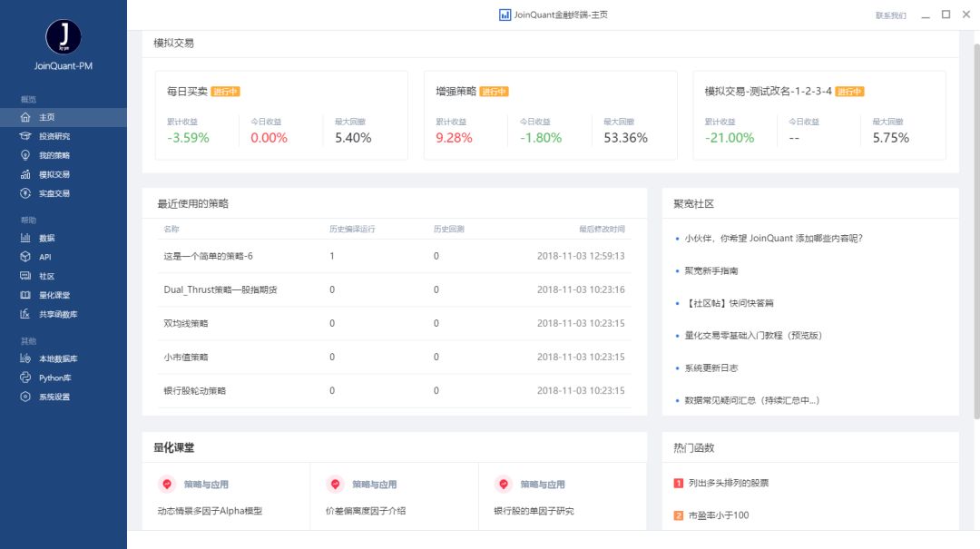The image size is (980, 549).
Task: Click the graduation cap icon for 投资研究
Action: point(25,136)
